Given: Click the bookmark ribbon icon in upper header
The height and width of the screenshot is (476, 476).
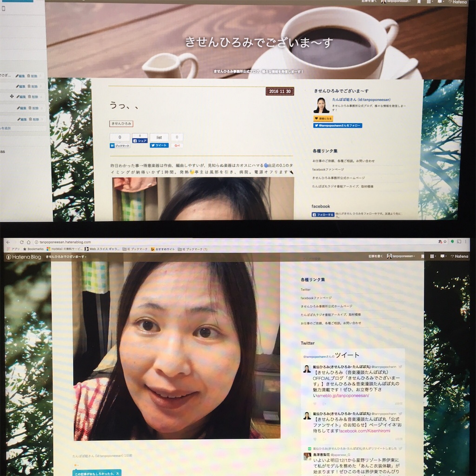Looking at the screenshot, I should click(419, 2).
